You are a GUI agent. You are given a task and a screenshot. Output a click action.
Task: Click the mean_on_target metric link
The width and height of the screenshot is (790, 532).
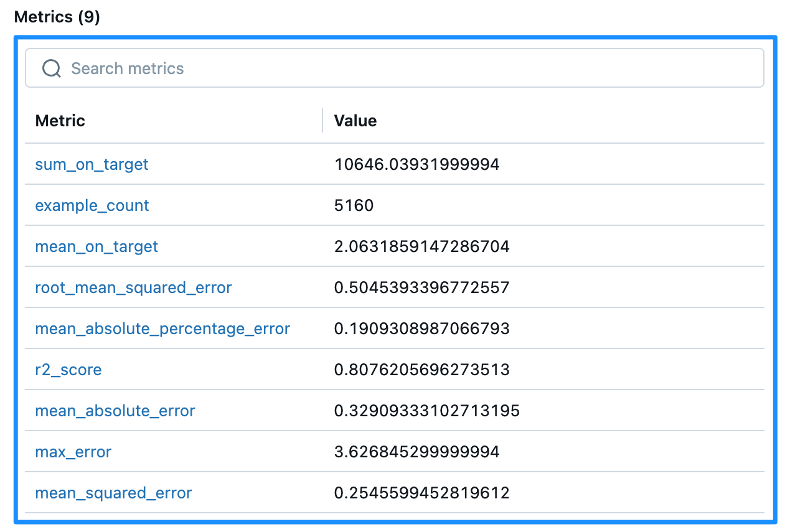point(96,246)
